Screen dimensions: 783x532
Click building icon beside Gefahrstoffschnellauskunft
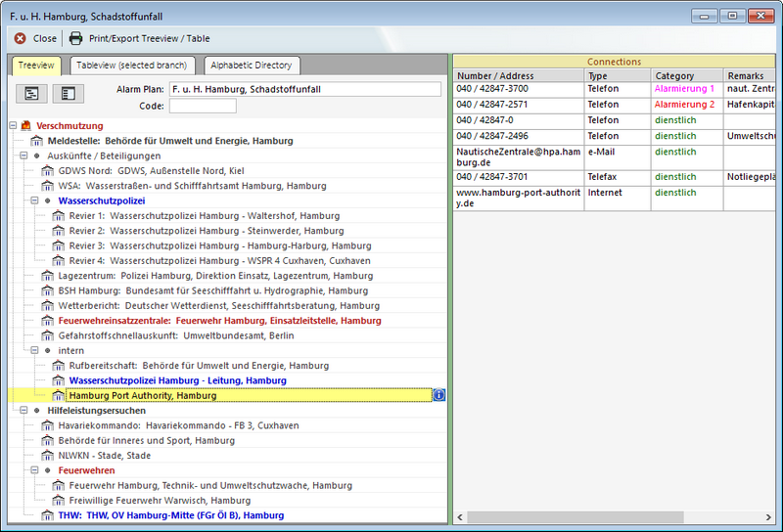tap(47, 335)
